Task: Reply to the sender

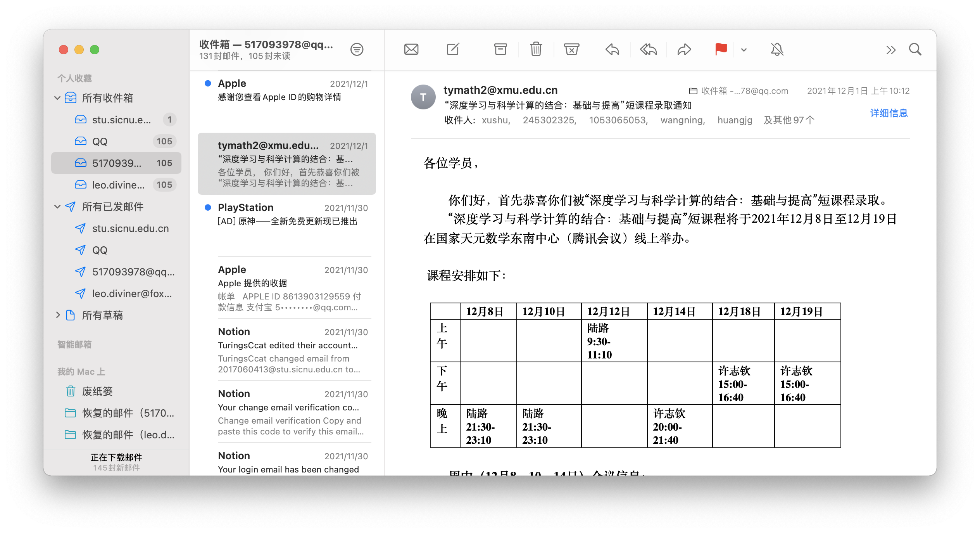Action: point(612,50)
